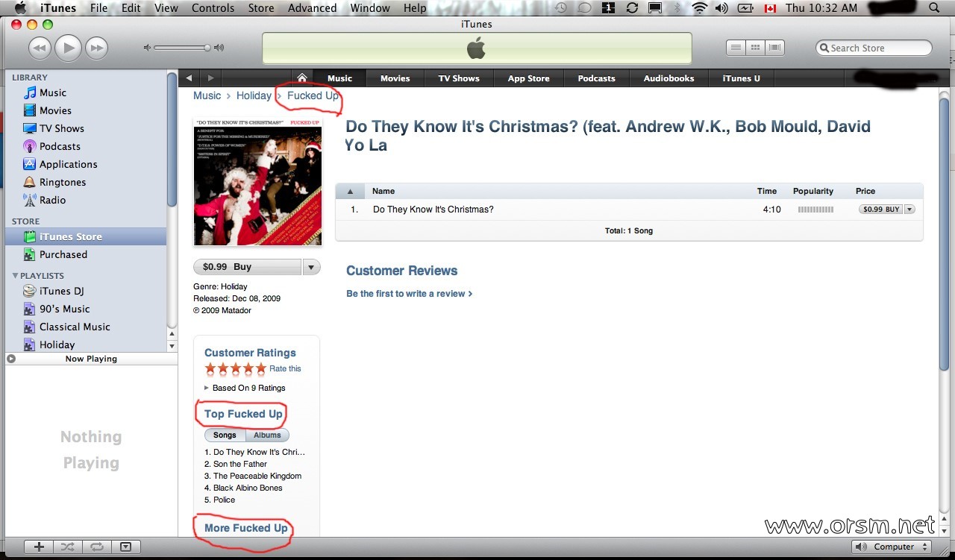Open the Ringtones library item
Image resolution: width=955 pixels, height=560 pixels.
pos(63,182)
